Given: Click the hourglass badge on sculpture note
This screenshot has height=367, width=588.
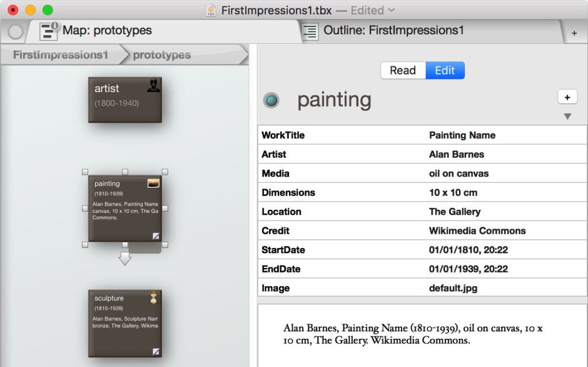Looking at the screenshot, I should (x=153, y=297).
